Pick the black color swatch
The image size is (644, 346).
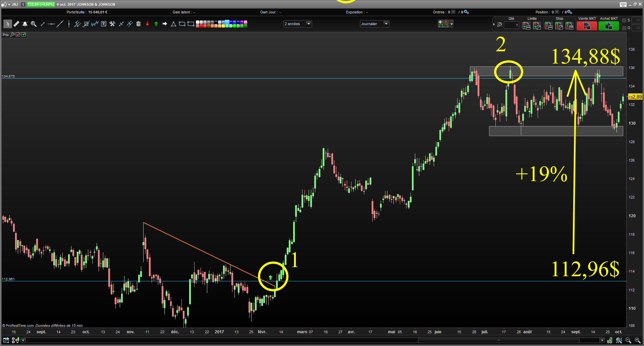coord(216,22)
